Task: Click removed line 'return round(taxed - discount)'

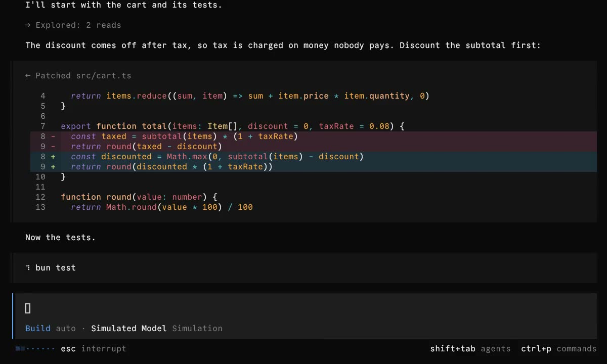Action: pyautogui.click(x=314, y=146)
